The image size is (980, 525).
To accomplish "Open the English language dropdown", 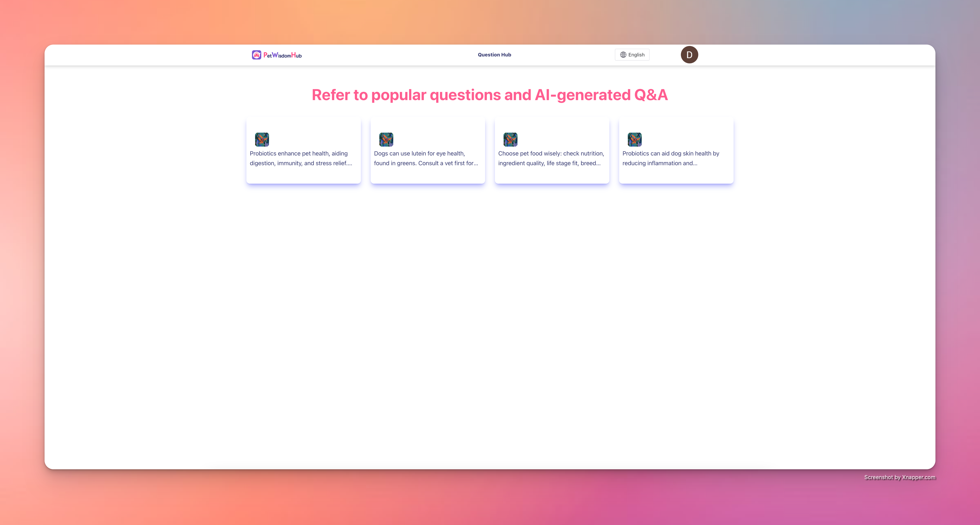I will pos(632,55).
